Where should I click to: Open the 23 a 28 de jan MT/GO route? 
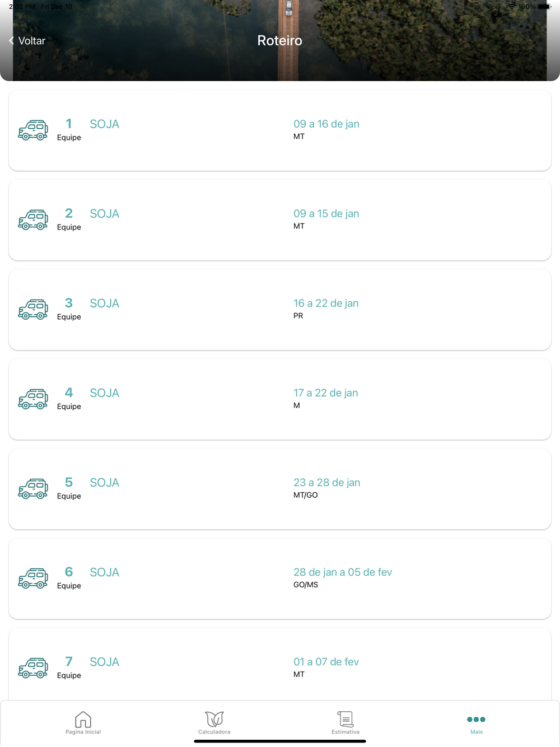[x=280, y=488]
